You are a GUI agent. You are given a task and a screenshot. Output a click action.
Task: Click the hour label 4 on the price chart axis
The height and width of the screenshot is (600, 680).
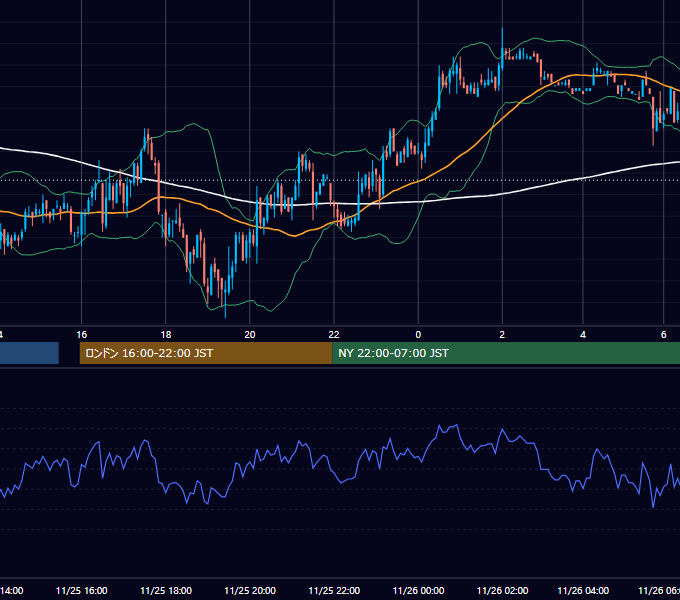point(583,335)
